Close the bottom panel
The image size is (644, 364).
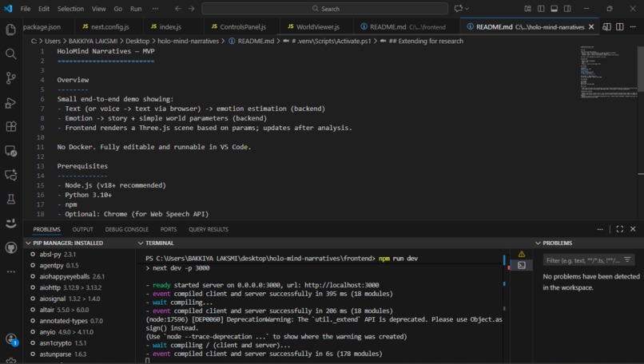(x=633, y=229)
